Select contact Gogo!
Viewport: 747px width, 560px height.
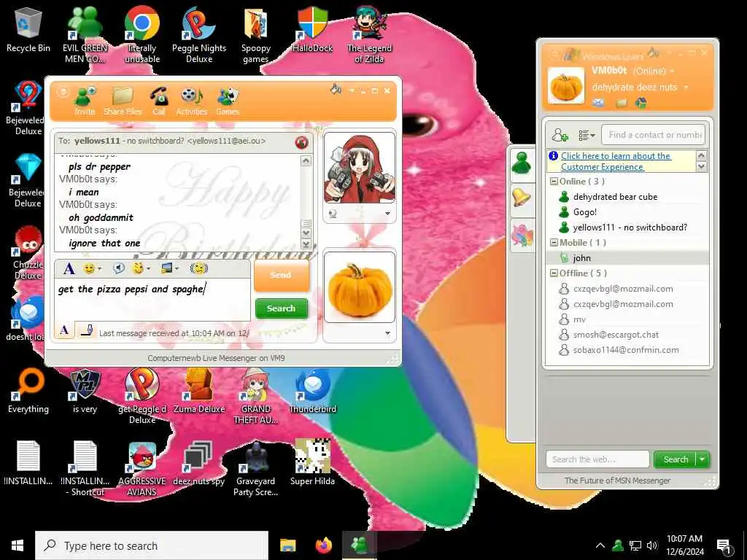click(x=585, y=212)
